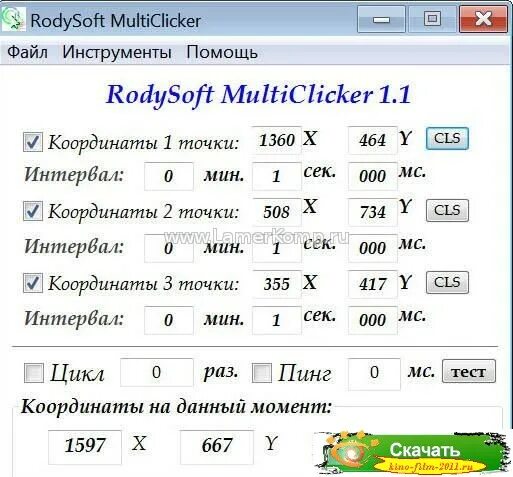Click point 1 interval milliseconds field
The height and width of the screenshot is (477, 513).
tap(373, 176)
